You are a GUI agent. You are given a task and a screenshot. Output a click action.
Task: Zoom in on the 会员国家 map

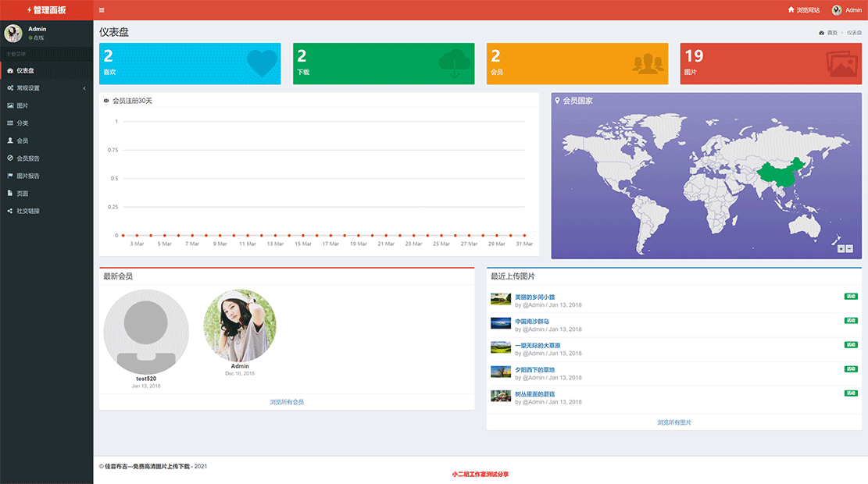coord(841,249)
